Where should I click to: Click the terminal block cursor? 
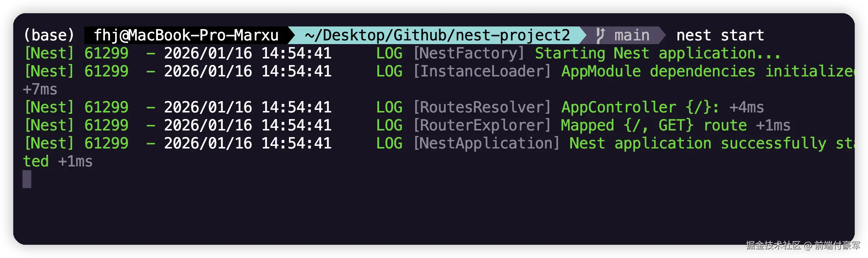coord(27,179)
